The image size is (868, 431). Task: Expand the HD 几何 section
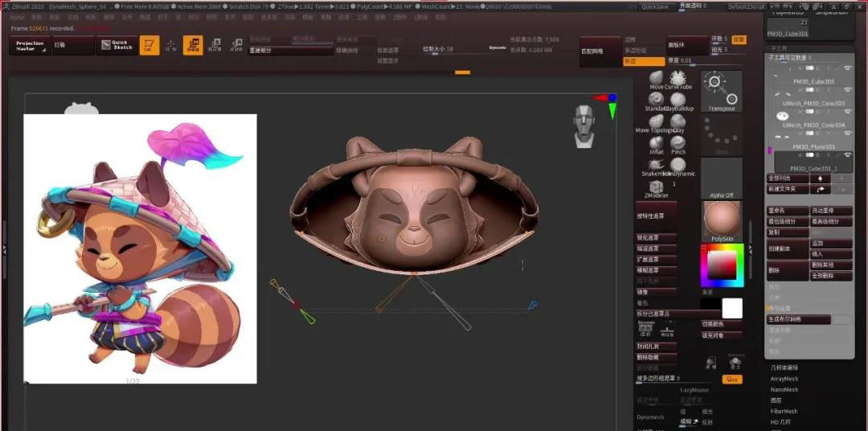[x=782, y=422]
